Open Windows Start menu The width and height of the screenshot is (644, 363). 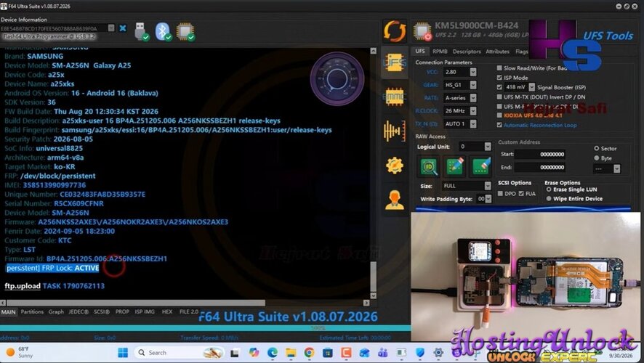(122, 352)
